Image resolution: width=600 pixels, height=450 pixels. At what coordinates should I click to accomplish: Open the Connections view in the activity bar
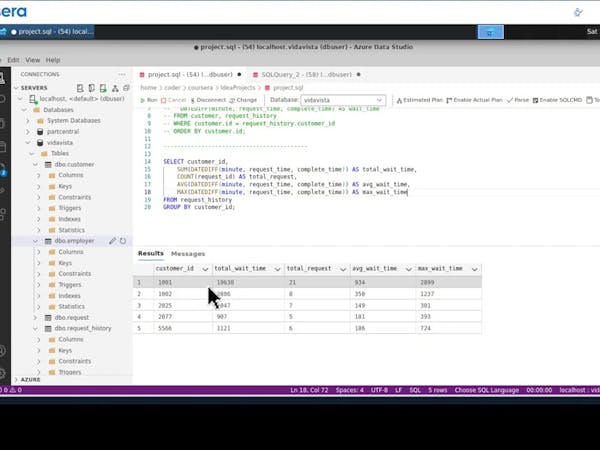2,78
